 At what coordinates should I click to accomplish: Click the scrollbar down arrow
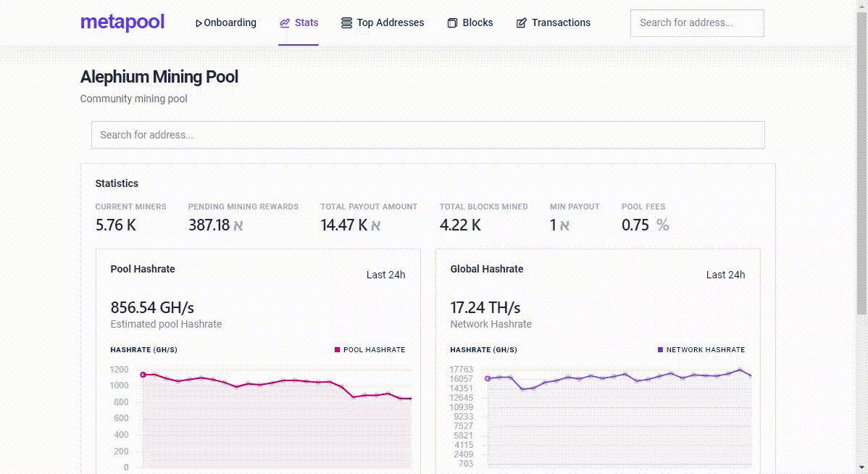[862, 468]
